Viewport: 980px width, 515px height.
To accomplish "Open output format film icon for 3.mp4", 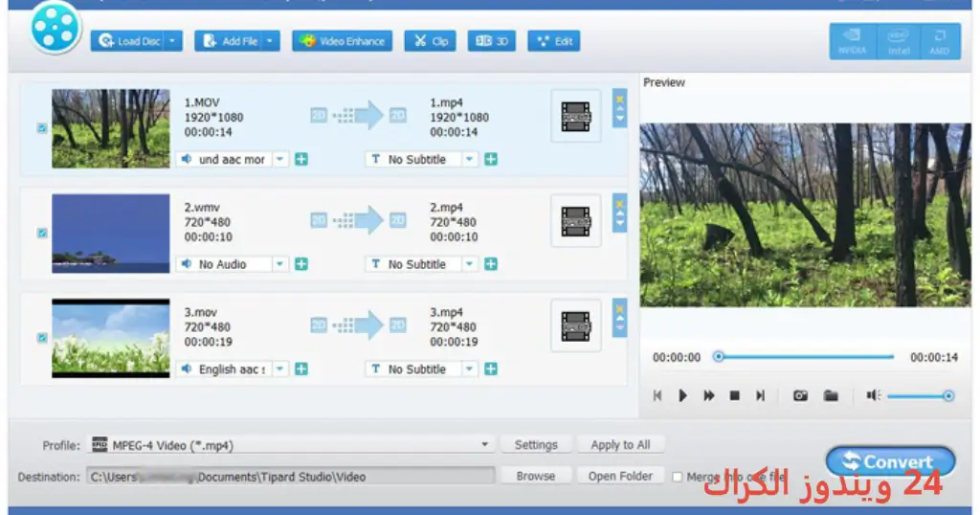I will click(x=575, y=326).
